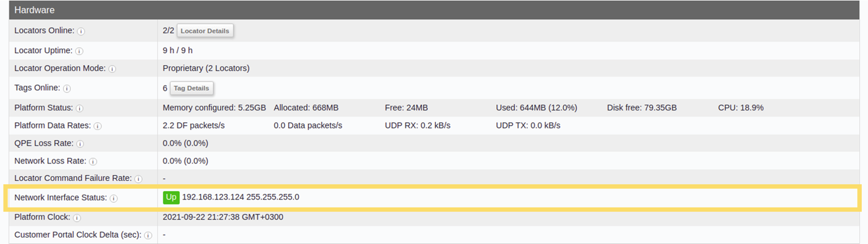Click the green Up status badge
The width and height of the screenshot is (868, 244).
coord(171,197)
